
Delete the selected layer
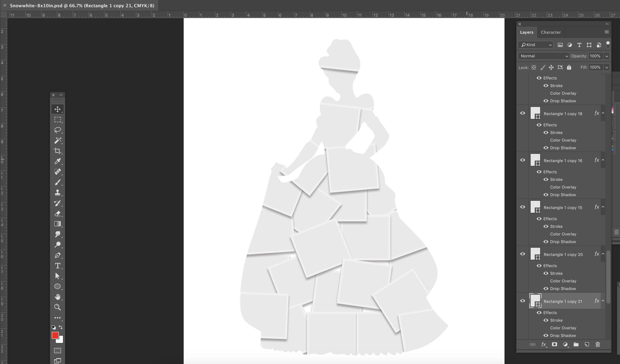coord(598,344)
